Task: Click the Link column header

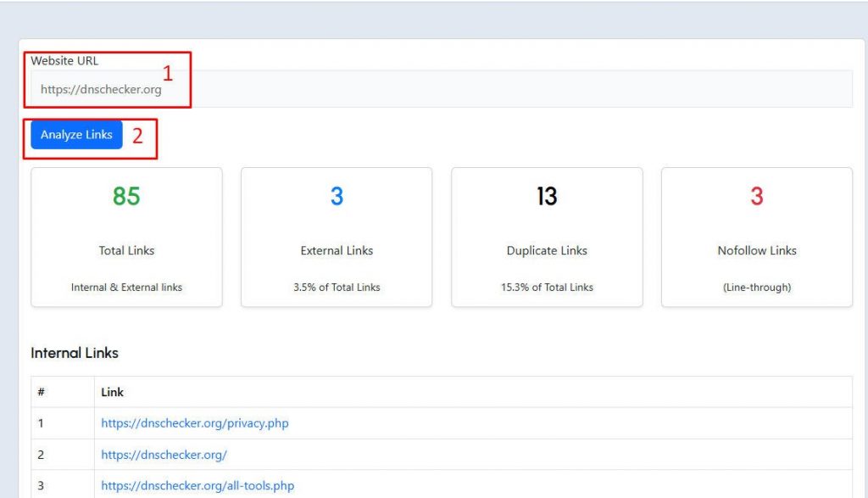Action: pyautogui.click(x=112, y=392)
